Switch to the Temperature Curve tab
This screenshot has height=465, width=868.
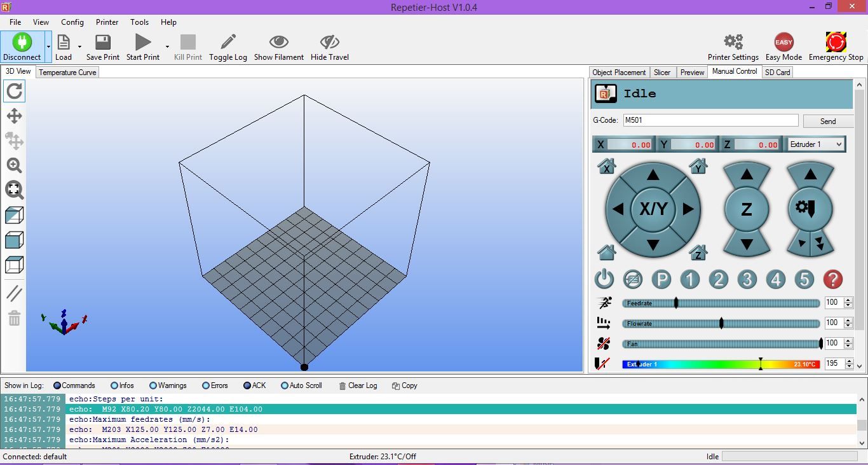point(67,72)
